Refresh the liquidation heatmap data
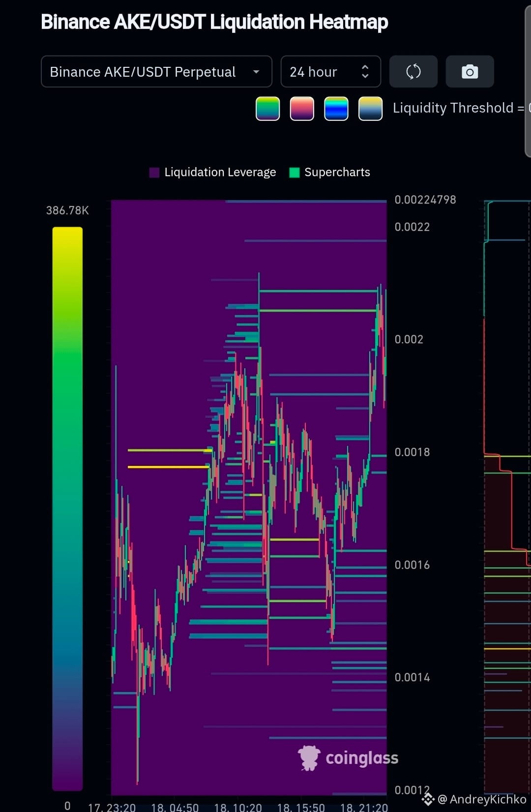531x812 pixels. (413, 72)
